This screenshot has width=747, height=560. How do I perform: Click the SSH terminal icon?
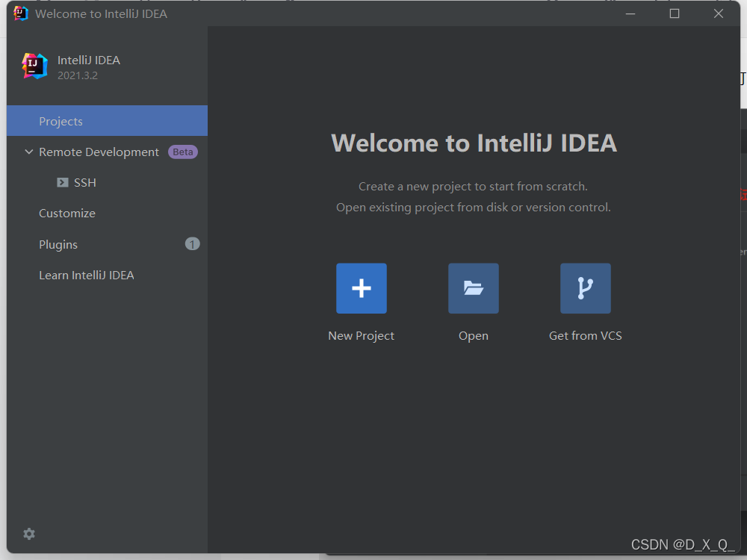[x=63, y=182]
